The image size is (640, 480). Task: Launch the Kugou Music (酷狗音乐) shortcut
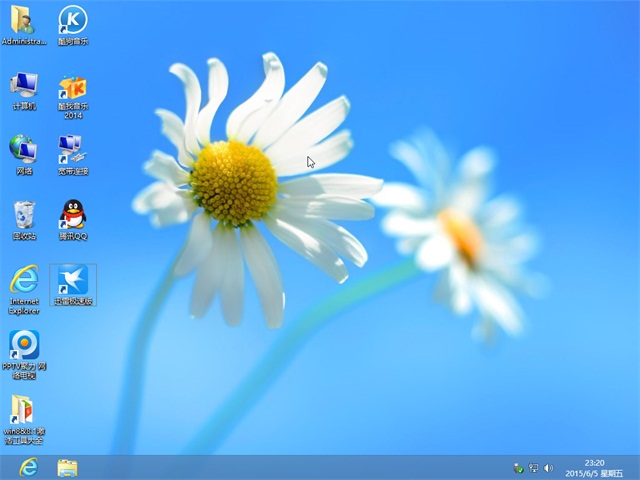(72, 20)
